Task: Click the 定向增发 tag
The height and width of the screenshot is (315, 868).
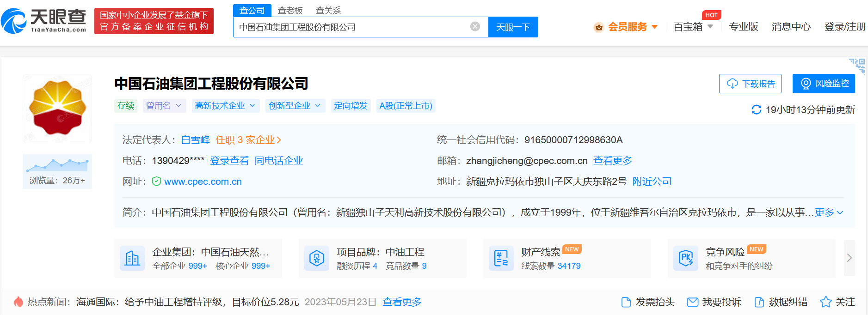Action: [351, 106]
